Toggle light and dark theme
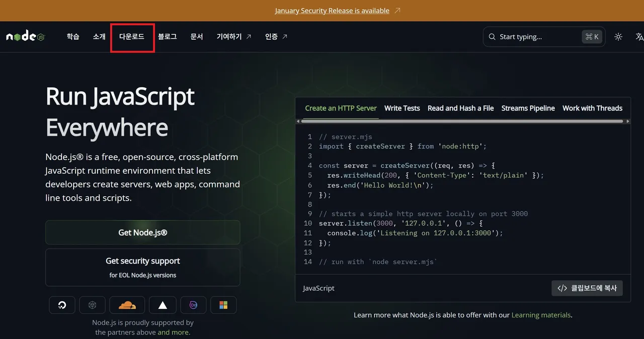The width and height of the screenshot is (644, 339). click(618, 36)
